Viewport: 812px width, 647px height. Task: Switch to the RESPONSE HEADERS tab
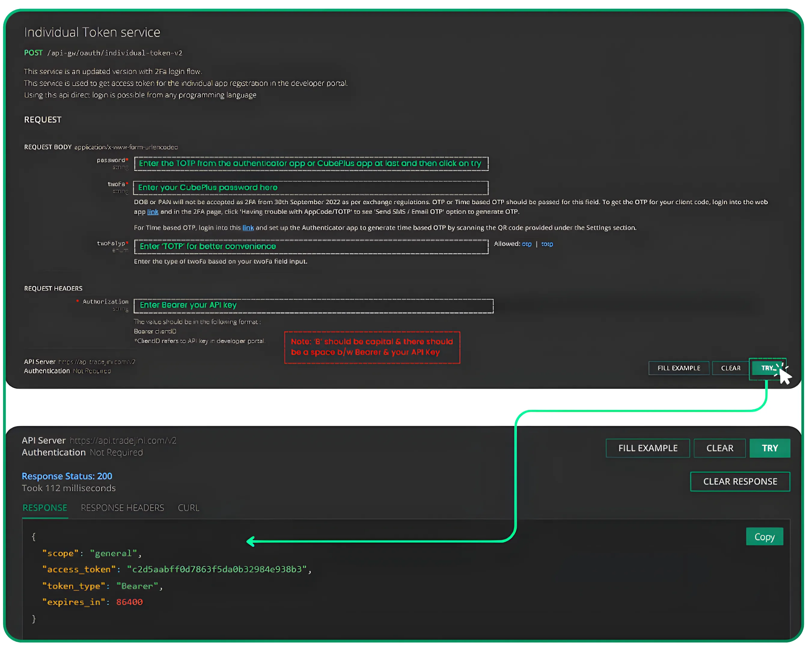point(122,507)
